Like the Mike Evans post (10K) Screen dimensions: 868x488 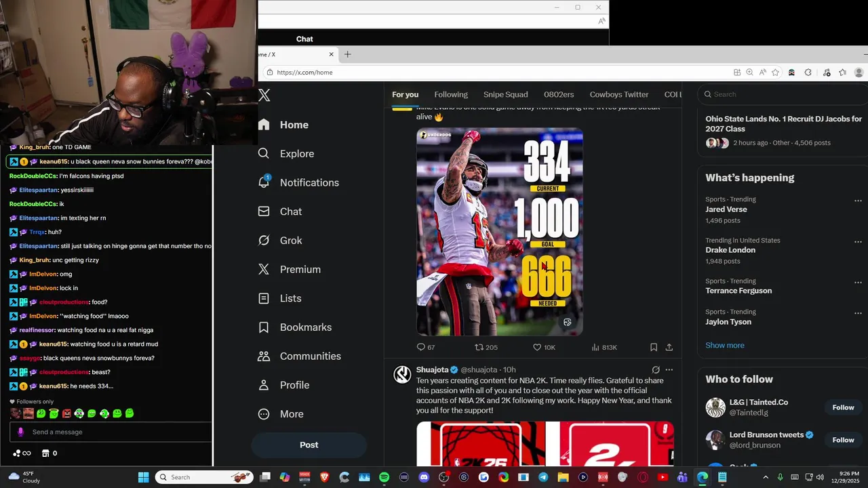[x=544, y=347]
